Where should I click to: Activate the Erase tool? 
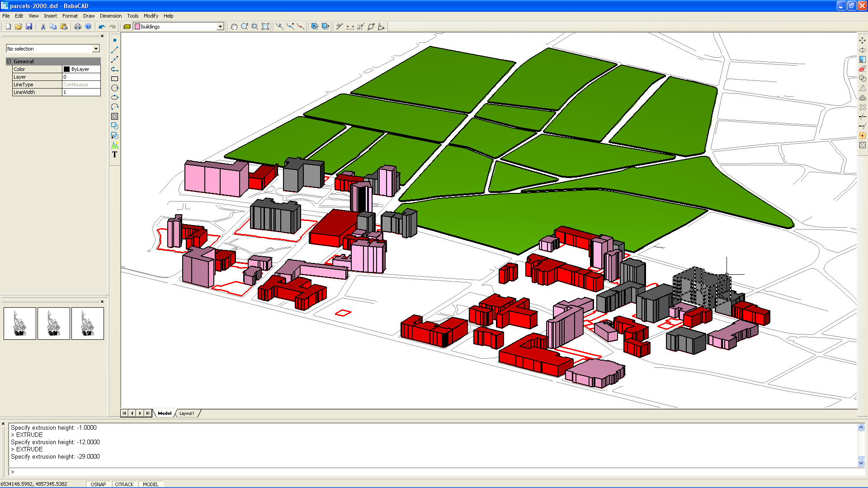pyautogui.click(x=863, y=69)
